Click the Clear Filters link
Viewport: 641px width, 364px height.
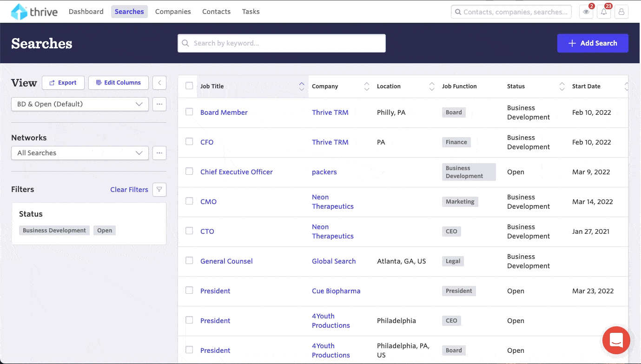[x=129, y=190]
